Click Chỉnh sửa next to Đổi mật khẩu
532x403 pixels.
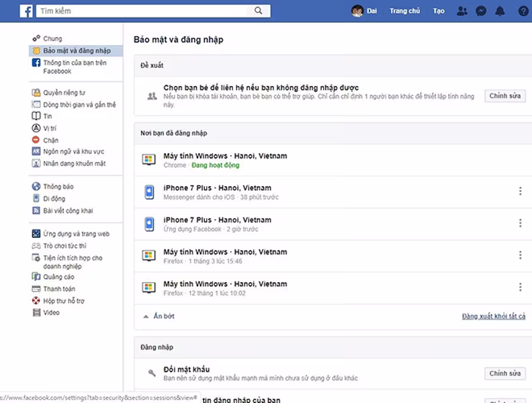tap(504, 373)
